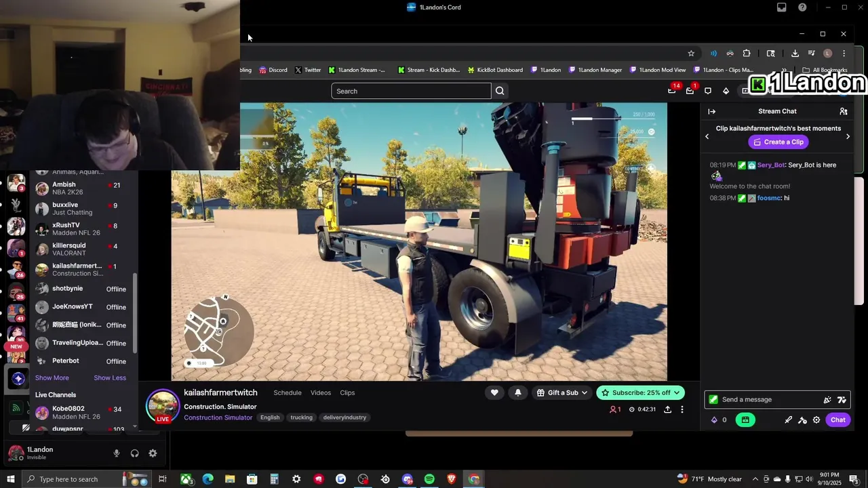The width and height of the screenshot is (868, 488).
Task: Bookmark this page with star icon
Action: coord(691,54)
